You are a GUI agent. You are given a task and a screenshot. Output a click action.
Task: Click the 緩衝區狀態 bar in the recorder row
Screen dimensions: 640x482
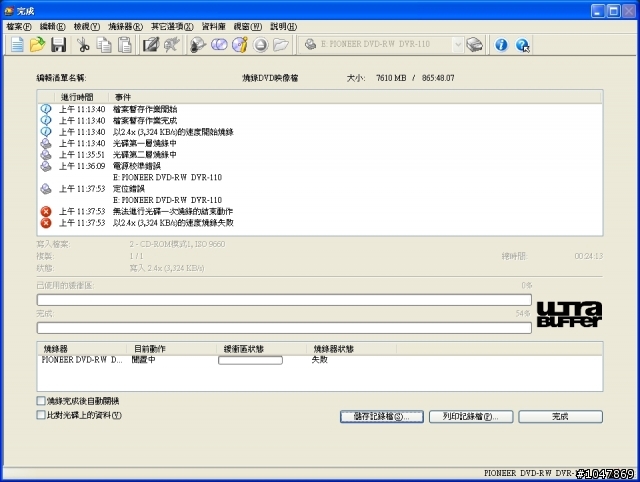coord(250,360)
